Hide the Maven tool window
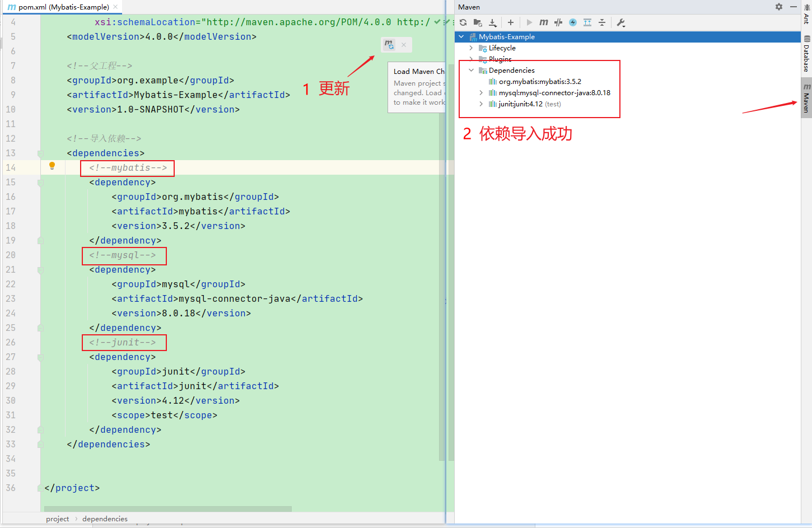 794,7
